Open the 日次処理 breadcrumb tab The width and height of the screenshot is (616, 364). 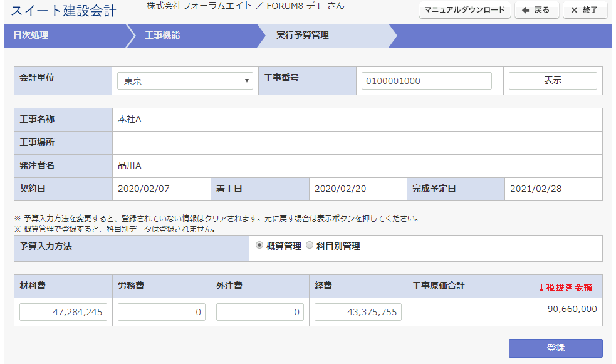(65, 35)
